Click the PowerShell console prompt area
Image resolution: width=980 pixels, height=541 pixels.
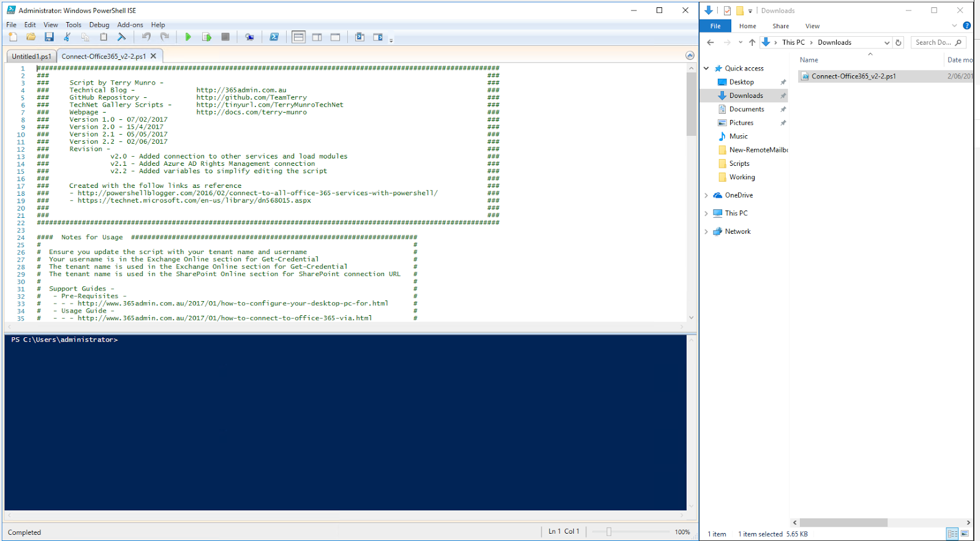tap(345, 422)
